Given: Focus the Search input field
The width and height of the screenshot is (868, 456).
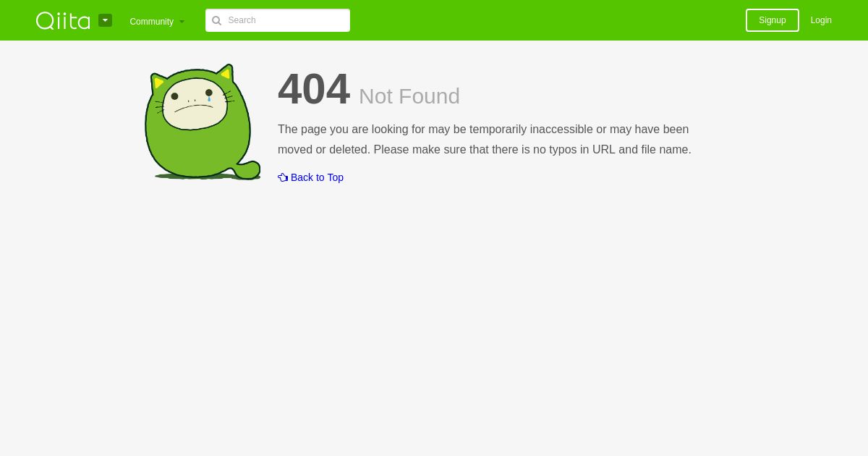Looking at the screenshot, I should coord(278,20).
